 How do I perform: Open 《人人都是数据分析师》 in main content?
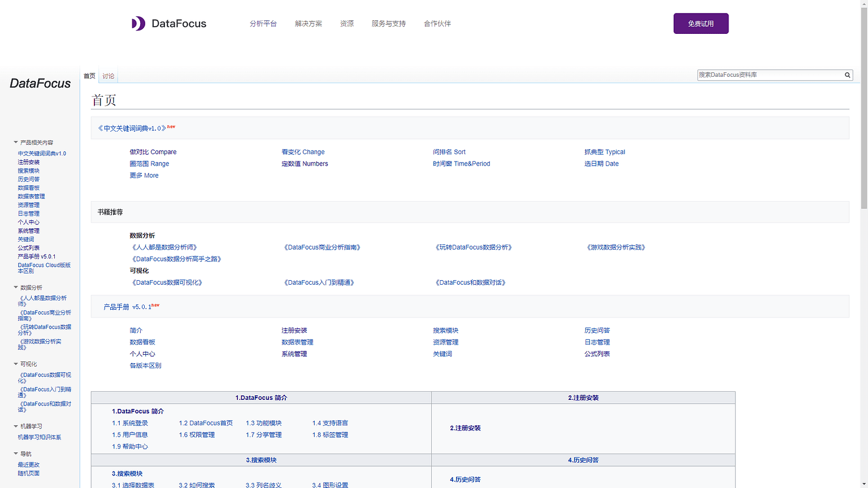pos(164,247)
